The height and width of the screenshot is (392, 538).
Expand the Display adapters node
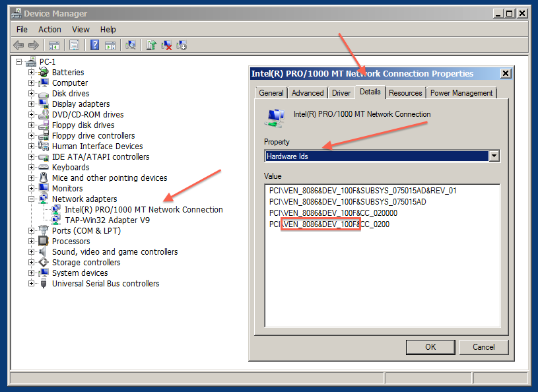[31, 104]
